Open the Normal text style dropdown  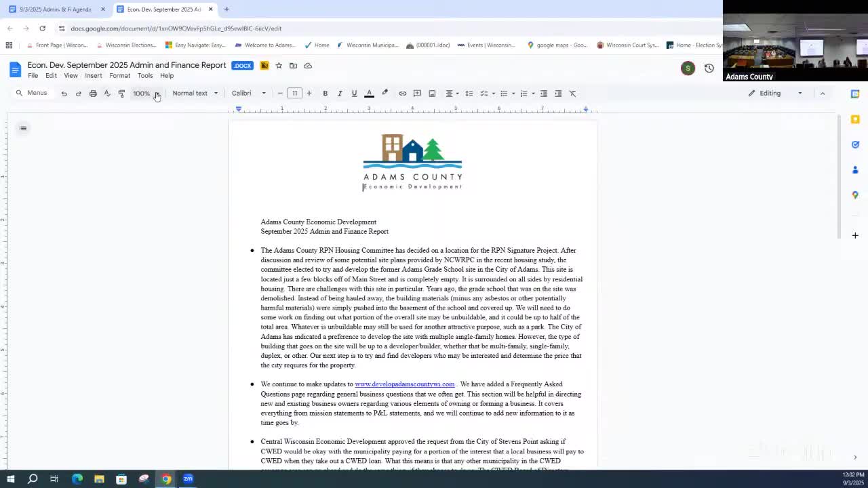195,93
